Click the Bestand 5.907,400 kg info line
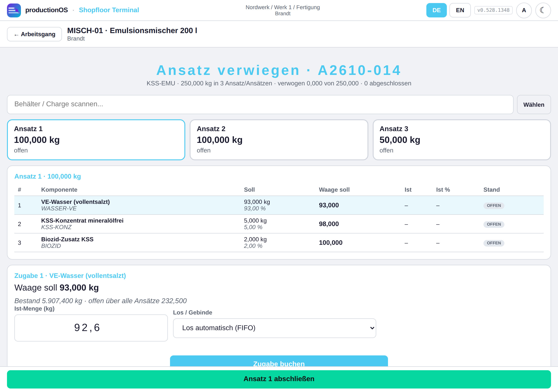Viewport: 558px width, 392px height. click(x=100, y=301)
